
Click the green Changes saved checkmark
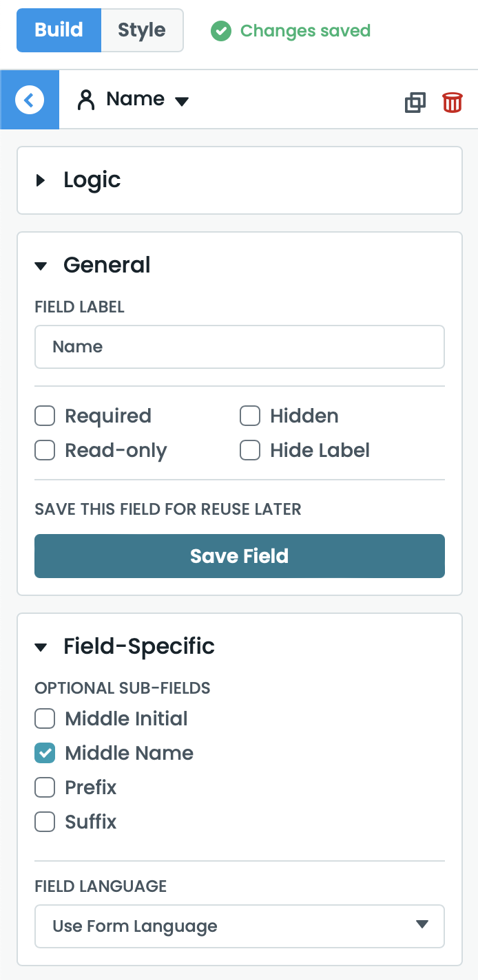click(x=220, y=30)
